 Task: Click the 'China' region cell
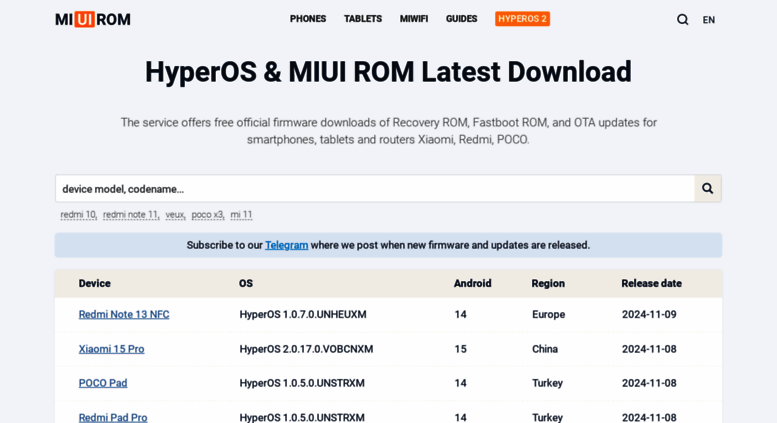click(545, 349)
